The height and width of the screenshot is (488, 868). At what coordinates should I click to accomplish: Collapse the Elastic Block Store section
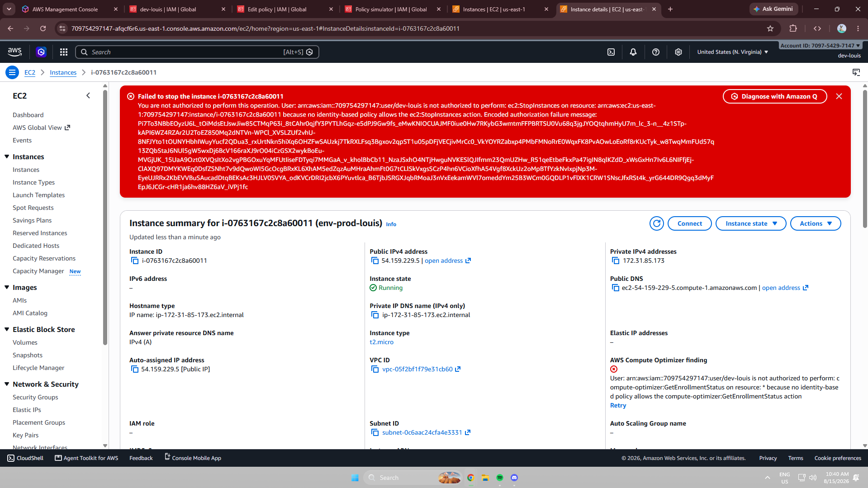pos(7,329)
